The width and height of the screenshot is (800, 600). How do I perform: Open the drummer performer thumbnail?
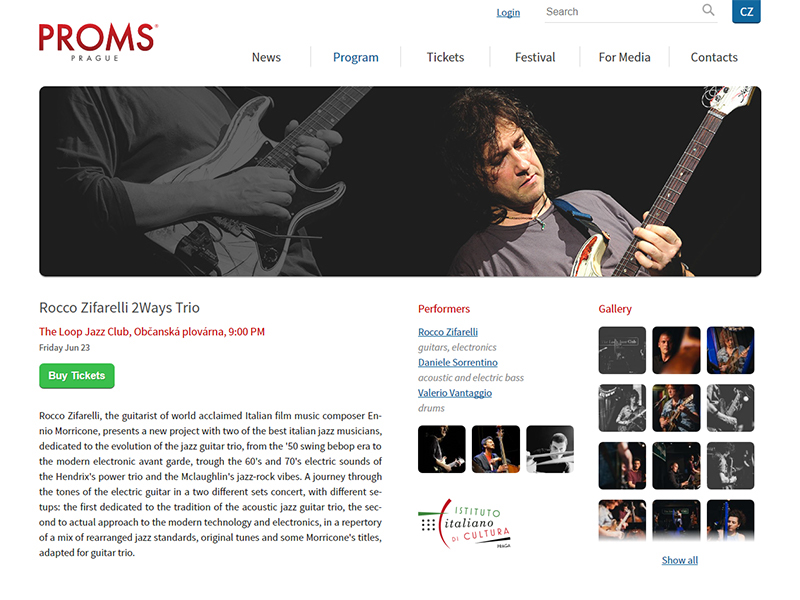click(550, 449)
